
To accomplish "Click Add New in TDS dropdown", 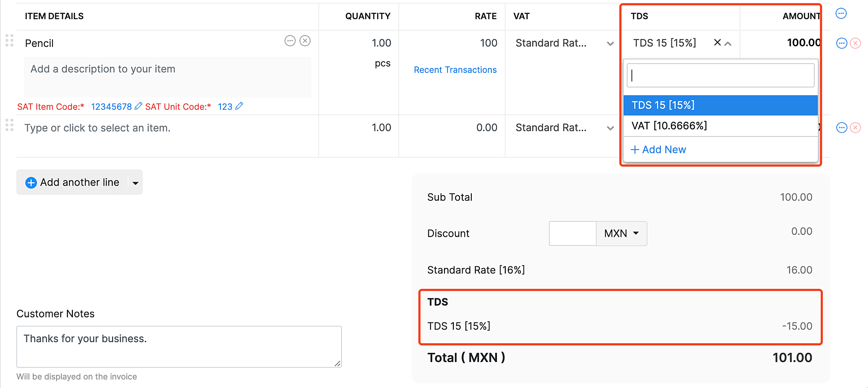I will pyautogui.click(x=658, y=150).
